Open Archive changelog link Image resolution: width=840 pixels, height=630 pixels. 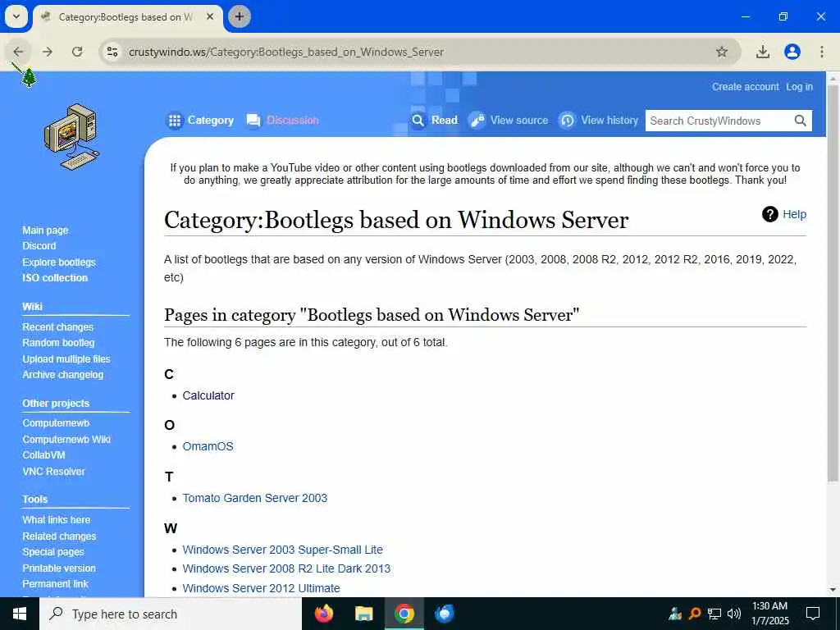click(x=63, y=375)
